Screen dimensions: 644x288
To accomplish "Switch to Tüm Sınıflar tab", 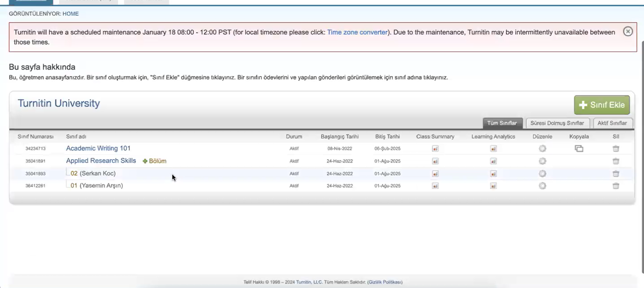I will (502, 123).
